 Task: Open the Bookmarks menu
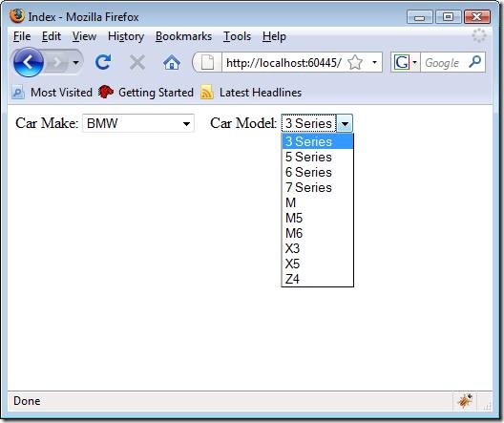point(183,36)
